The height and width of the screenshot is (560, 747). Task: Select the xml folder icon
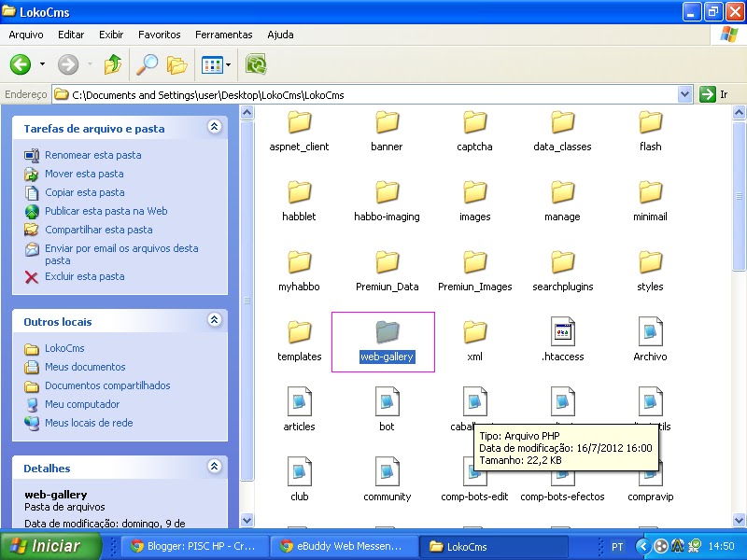474,332
